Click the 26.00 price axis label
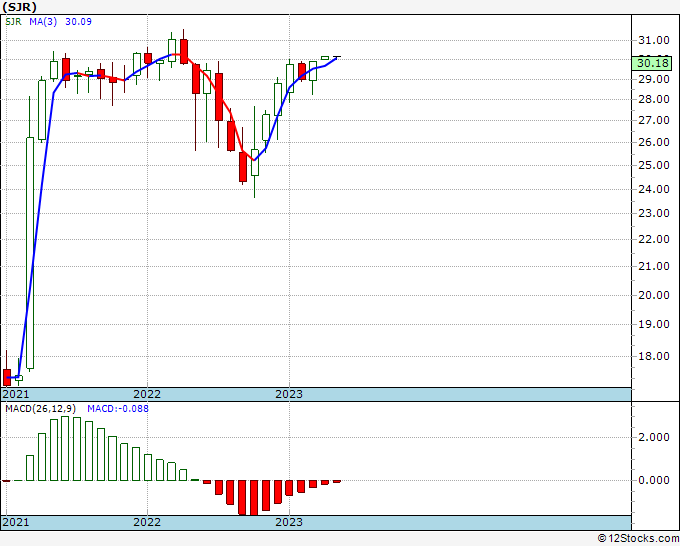The height and width of the screenshot is (546, 680). coord(654,142)
